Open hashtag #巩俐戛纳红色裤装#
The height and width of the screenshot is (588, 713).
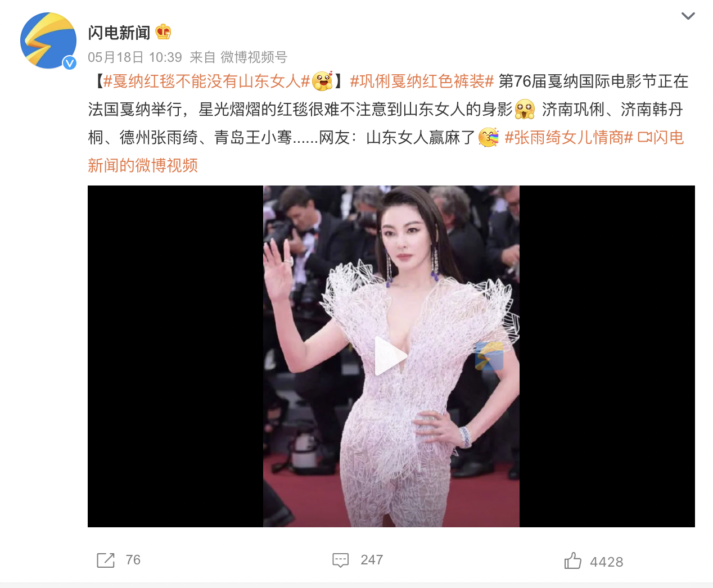[x=422, y=82]
